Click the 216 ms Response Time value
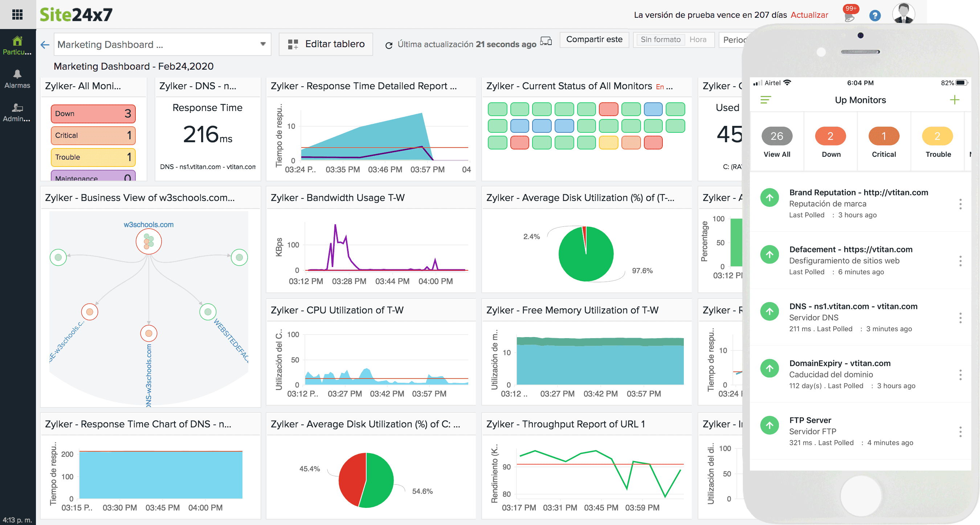The height and width of the screenshot is (525, 980). click(207, 134)
